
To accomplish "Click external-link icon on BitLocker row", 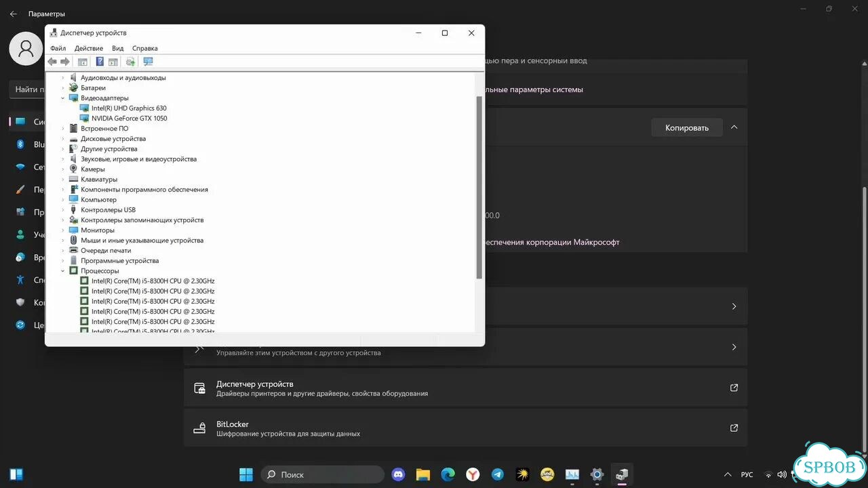I will click(x=734, y=428).
